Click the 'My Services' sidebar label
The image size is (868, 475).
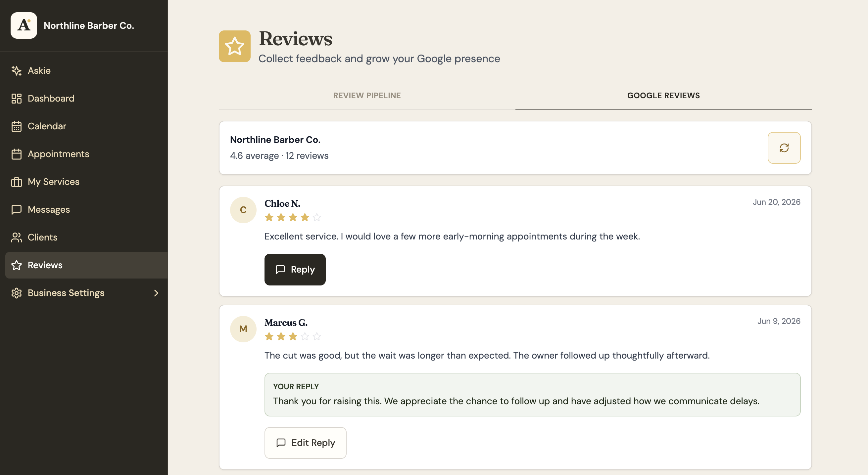tap(54, 182)
